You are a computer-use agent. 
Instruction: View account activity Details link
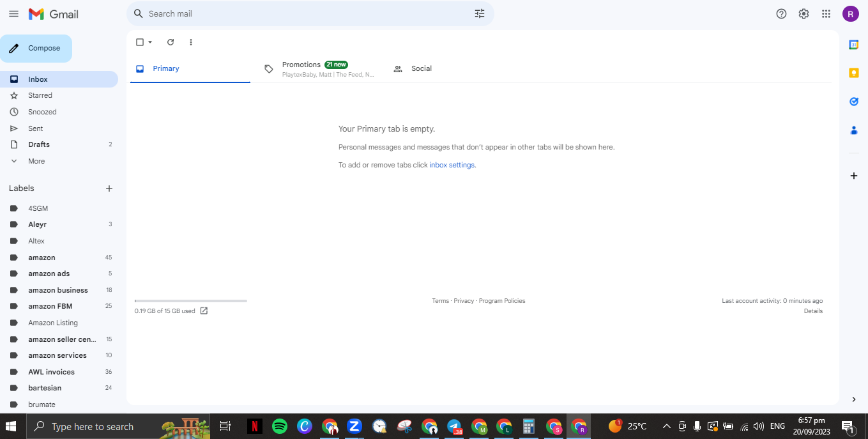click(813, 311)
